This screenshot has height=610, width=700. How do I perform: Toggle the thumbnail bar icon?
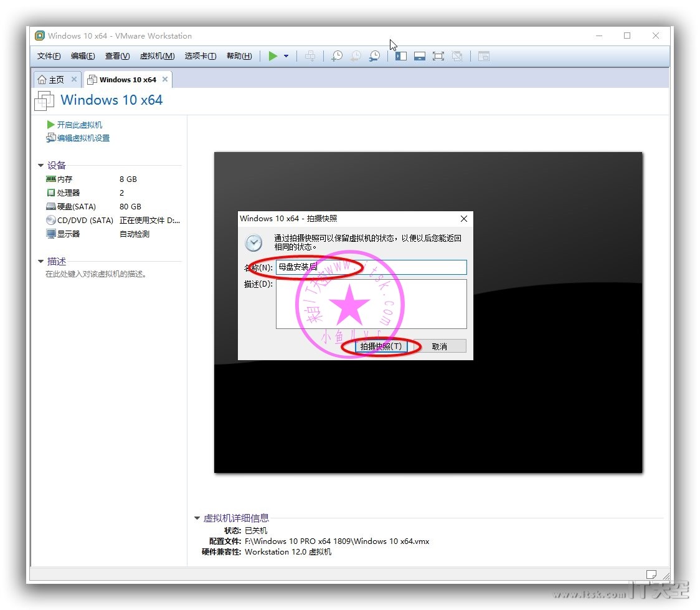(x=420, y=56)
